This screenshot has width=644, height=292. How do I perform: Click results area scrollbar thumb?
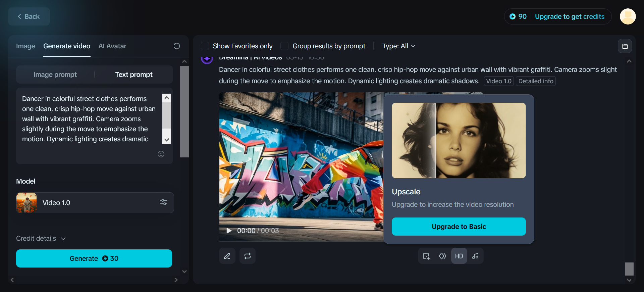(629, 269)
